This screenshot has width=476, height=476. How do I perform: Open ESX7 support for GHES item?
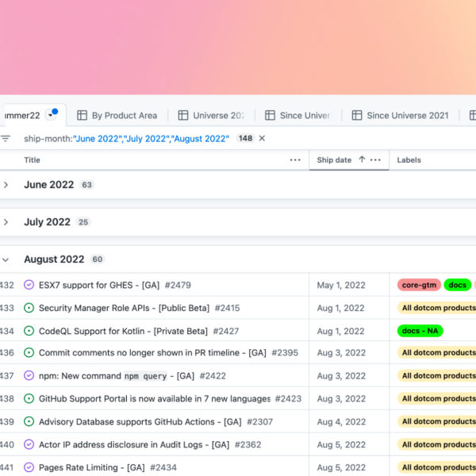tap(99, 285)
